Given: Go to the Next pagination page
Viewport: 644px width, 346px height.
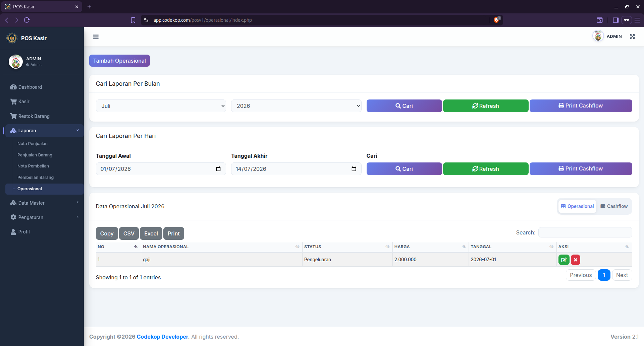Looking at the screenshot, I should tap(622, 275).
